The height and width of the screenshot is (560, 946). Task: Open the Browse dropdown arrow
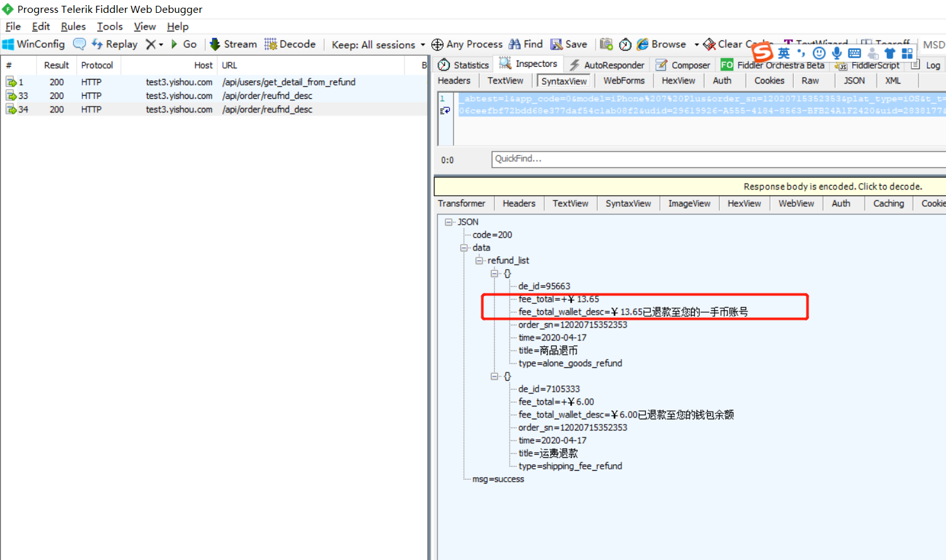[x=697, y=45]
